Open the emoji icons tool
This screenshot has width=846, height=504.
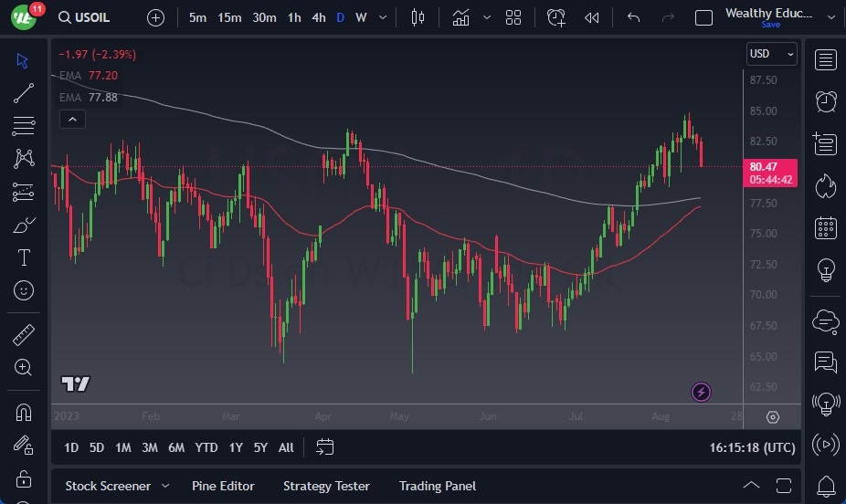(24, 290)
